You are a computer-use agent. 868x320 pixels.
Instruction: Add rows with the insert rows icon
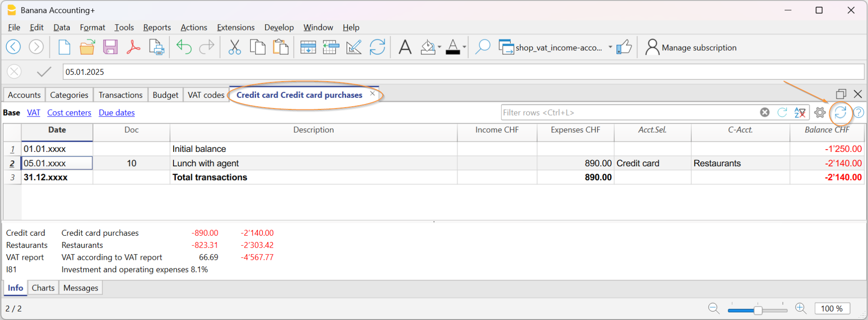pyautogui.click(x=308, y=47)
